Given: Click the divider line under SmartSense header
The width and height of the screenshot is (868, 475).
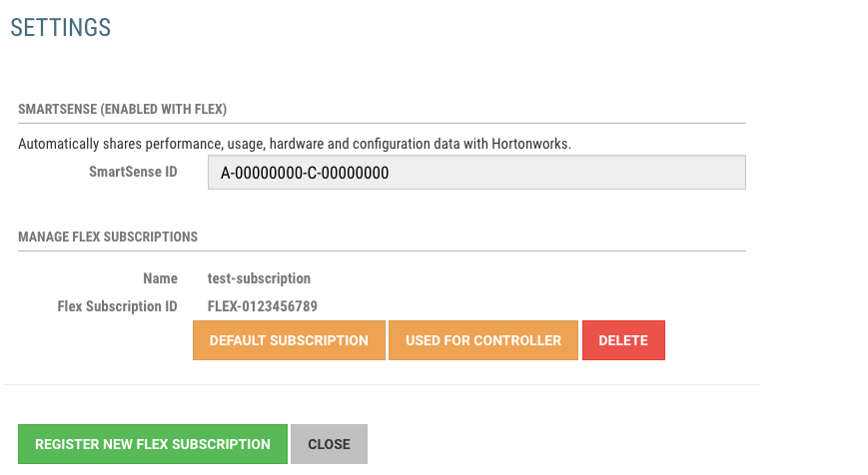Looking at the screenshot, I should pyautogui.click(x=382, y=124).
